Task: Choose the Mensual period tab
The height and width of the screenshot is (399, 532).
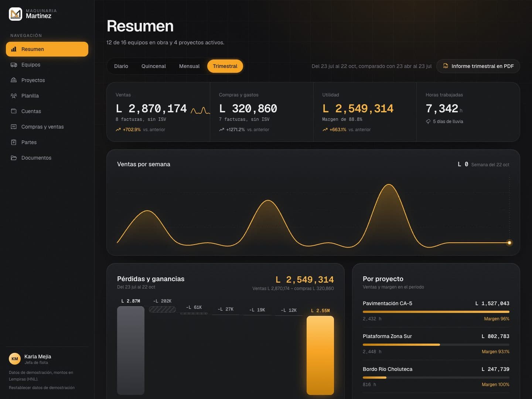Action: 189,66
